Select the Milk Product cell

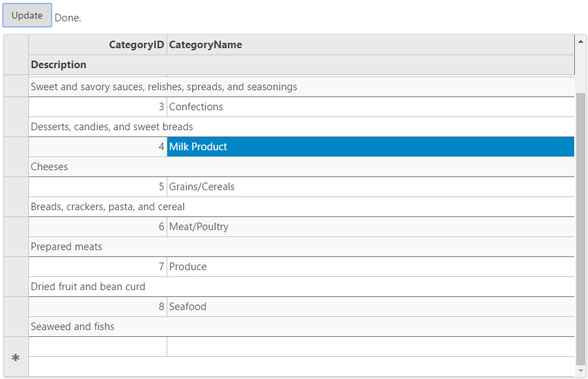pos(370,147)
